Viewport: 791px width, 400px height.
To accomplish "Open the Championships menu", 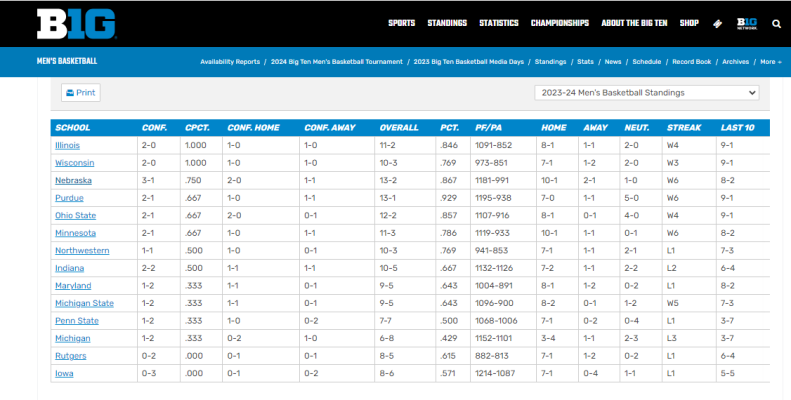I will point(560,23).
